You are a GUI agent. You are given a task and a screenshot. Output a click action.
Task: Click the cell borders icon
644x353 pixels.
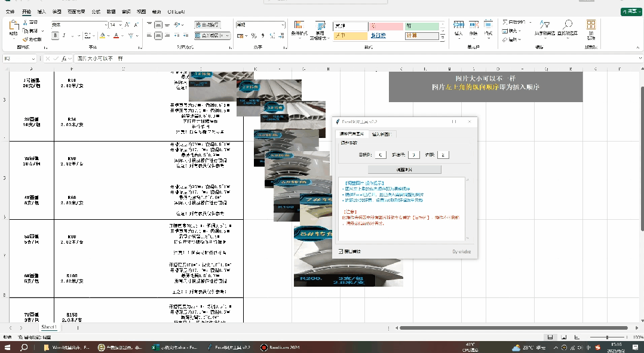pos(87,36)
